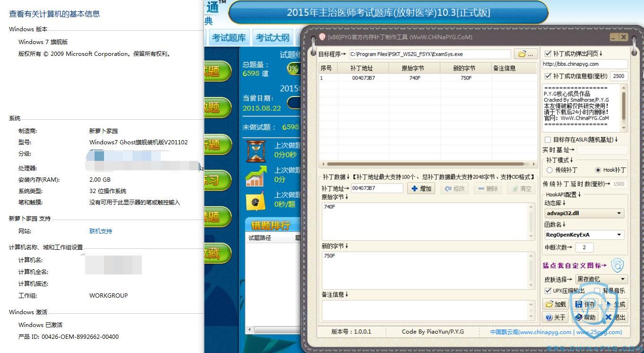Click the 版本号 1.0.0.1 status text
644x353 pixels.
coord(351,332)
